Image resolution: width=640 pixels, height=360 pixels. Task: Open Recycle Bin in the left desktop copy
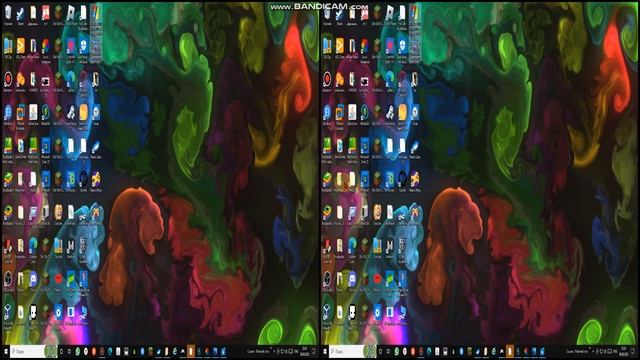coord(8,13)
